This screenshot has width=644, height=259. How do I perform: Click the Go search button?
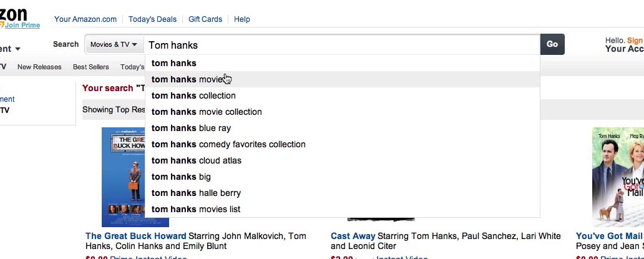click(x=552, y=44)
